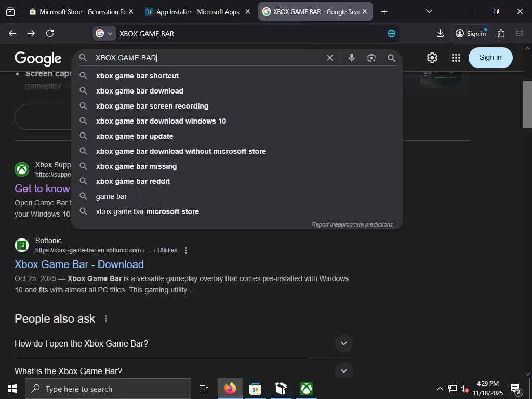This screenshot has width=532, height=399.
Task: Open Xbox Game Bar - Download link
Action: pos(79,264)
